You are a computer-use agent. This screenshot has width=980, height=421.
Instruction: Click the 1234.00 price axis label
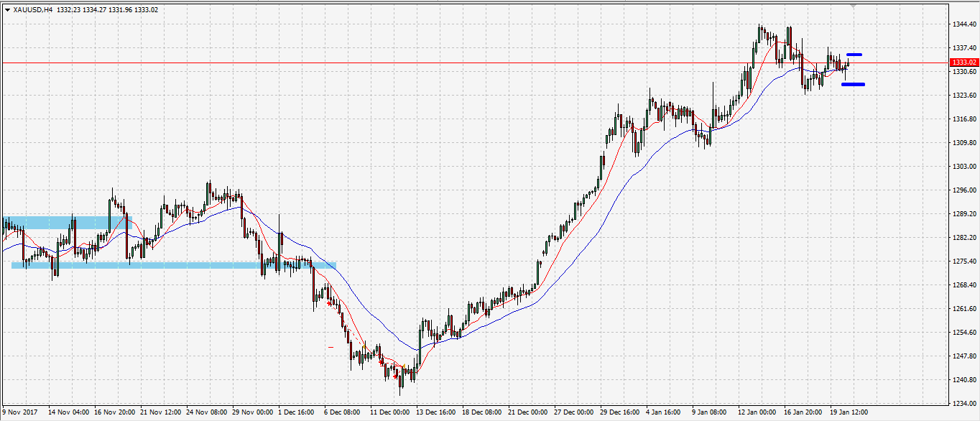(963, 404)
